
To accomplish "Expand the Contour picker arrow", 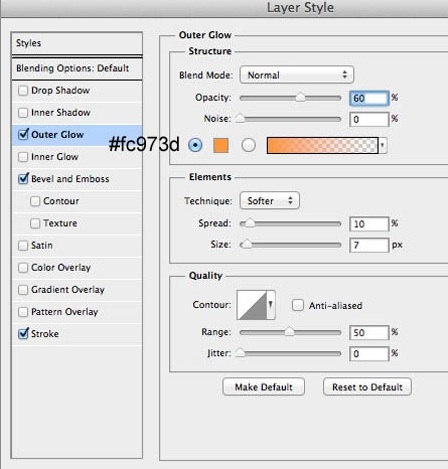I will [x=271, y=305].
